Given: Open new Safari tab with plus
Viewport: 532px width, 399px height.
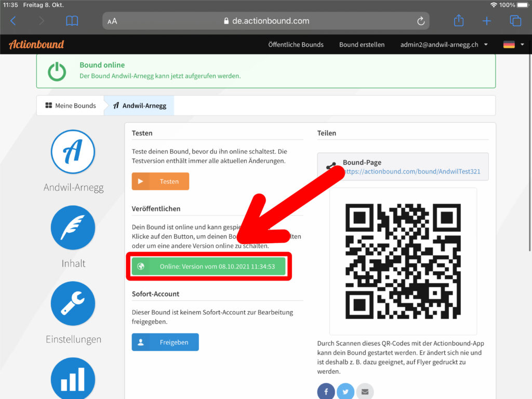Looking at the screenshot, I should click(x=486, y=21).
